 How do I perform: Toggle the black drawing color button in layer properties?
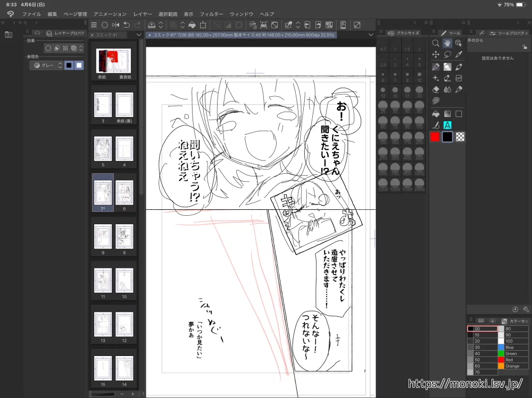click(69, 65)
